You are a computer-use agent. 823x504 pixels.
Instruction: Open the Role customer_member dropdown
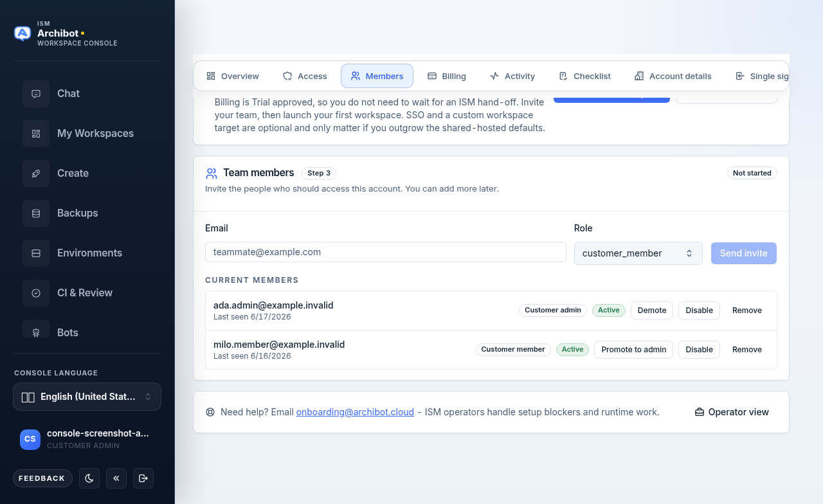click(x=638, y=253)
